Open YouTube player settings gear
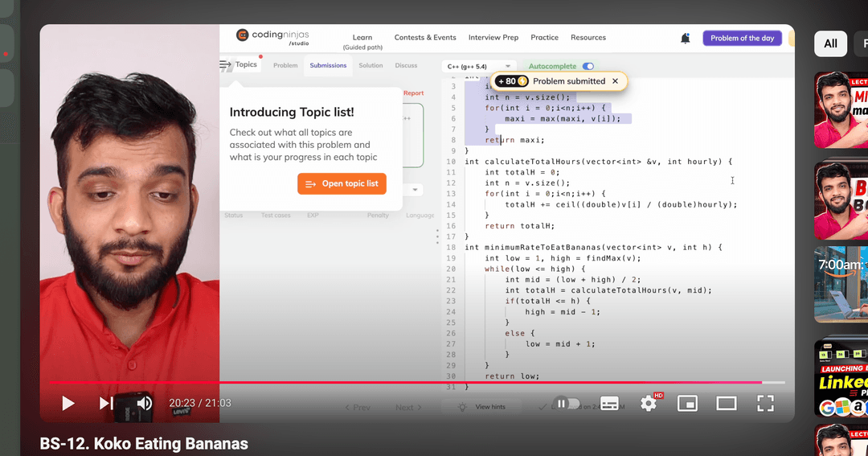Viewport: 868px width, 456px height. pyautogui.click(x=649, y=403)
